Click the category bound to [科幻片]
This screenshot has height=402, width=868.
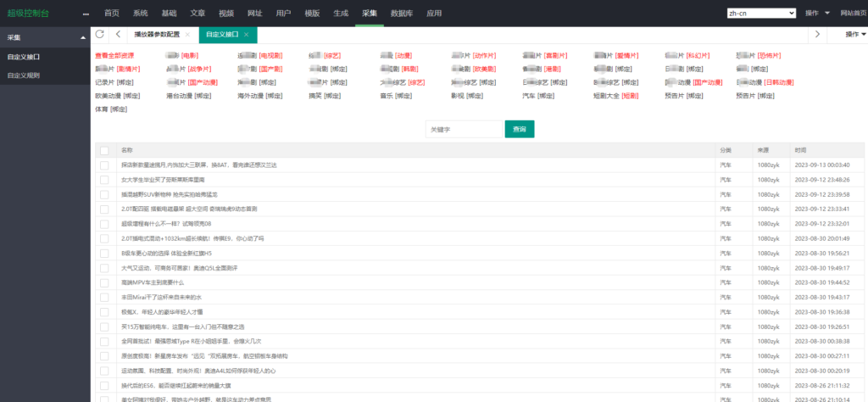coord(687,56)
